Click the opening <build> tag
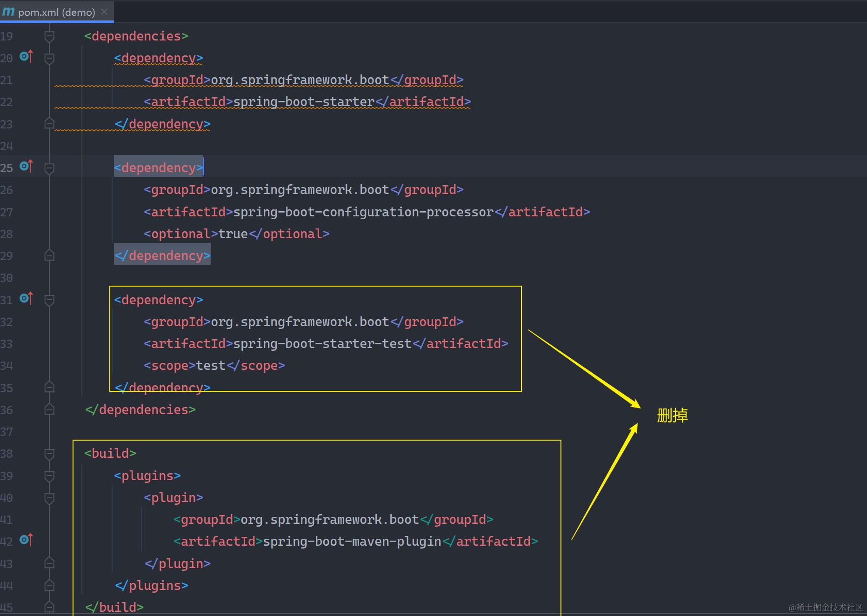This screenshot has width=867, height=616. 110,454
